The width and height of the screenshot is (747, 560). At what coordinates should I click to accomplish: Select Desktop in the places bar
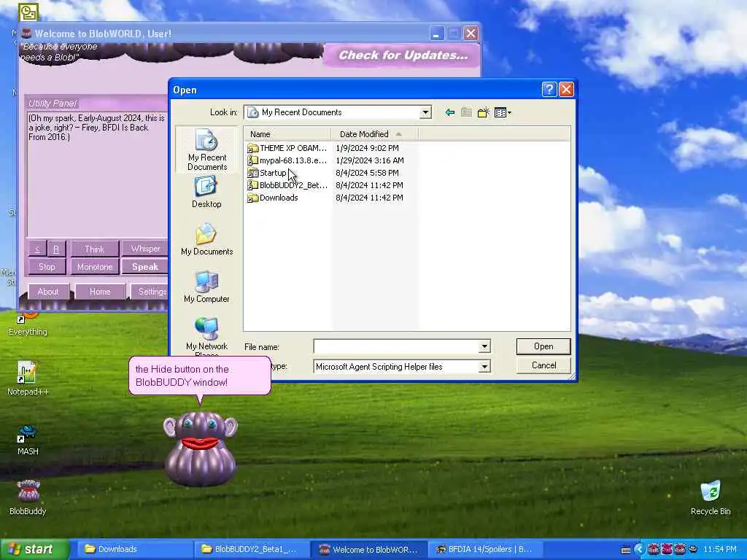pyautogui.click(x=206, y=192)
